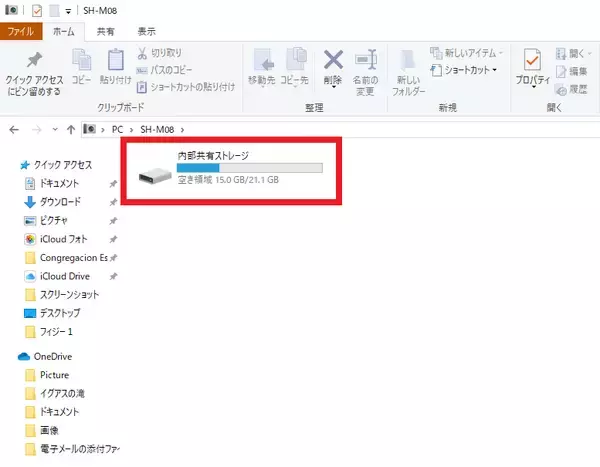Click PC in the address breadcrumb

[x=117, y=130]
